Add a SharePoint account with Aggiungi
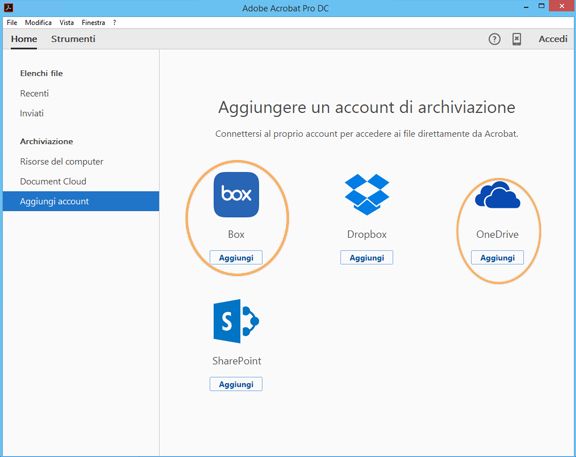This screenshot has height=457, width=576. (x=236, y=384)
